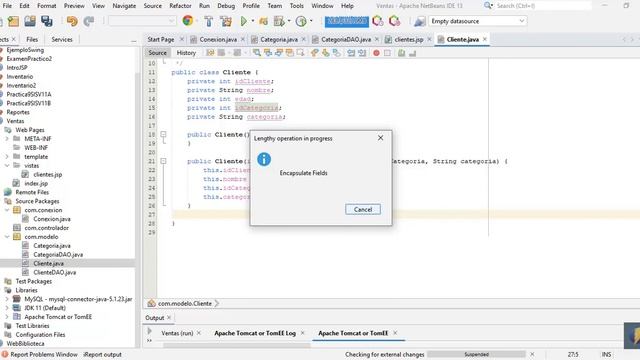
Task: Select the com.controlador package
Action: tap(47, 228)
